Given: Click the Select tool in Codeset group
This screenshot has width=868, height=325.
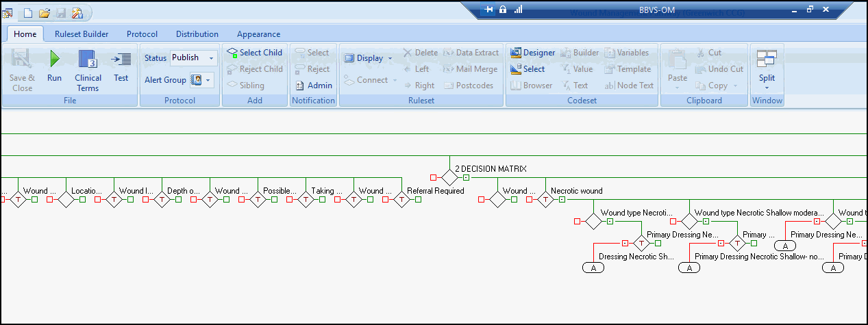Looking at the screenshot, I should click(516, 69).
